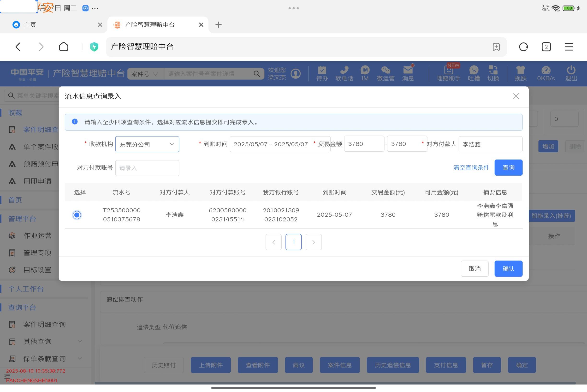Click the 对方付款人 field containing 李浩鑫
Image resolution: width=587 pixels, height=392 pixels.
click(490, 144)
